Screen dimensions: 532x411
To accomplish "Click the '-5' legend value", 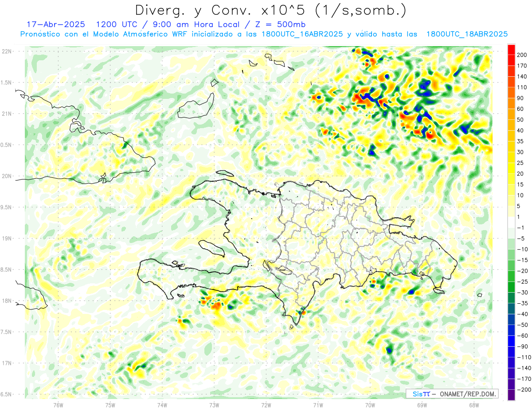I will pos(520,239).
